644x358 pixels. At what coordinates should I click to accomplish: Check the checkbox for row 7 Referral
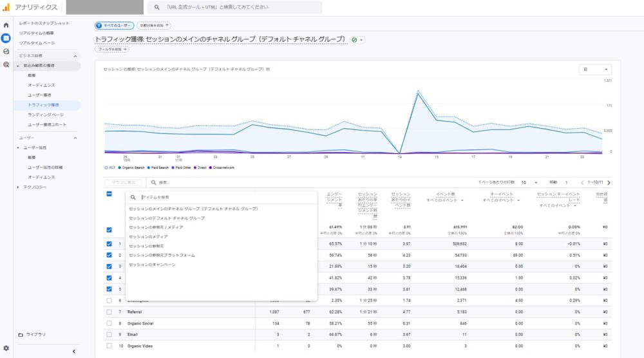point(109,312)
